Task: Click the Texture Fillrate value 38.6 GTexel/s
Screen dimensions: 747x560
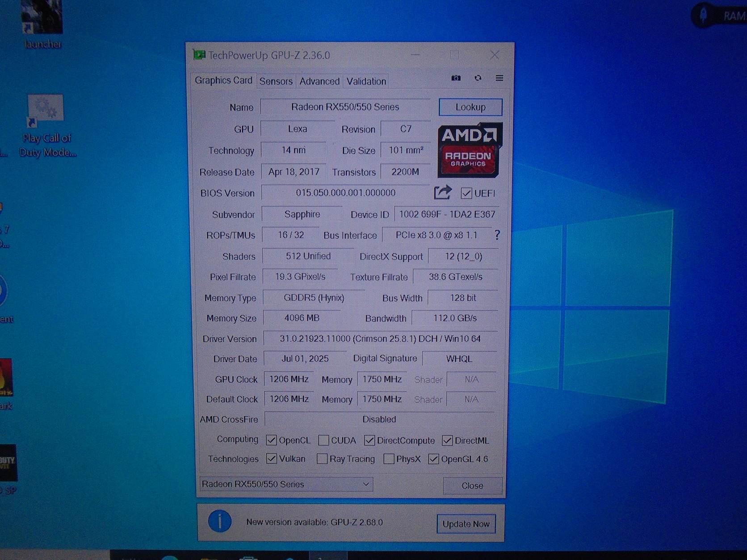Action: pos(456,276)
